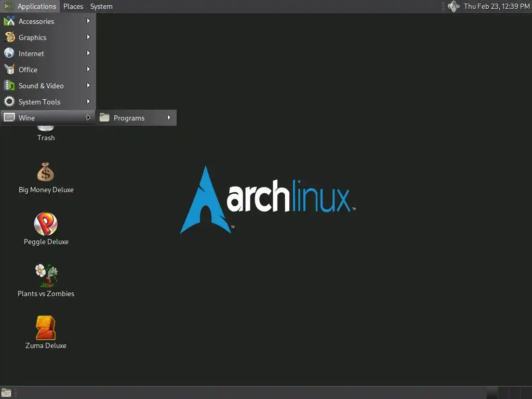This screenshot has width=532, height=399.
Task: Click the Sound & Video icon
Action: (9, 86)
